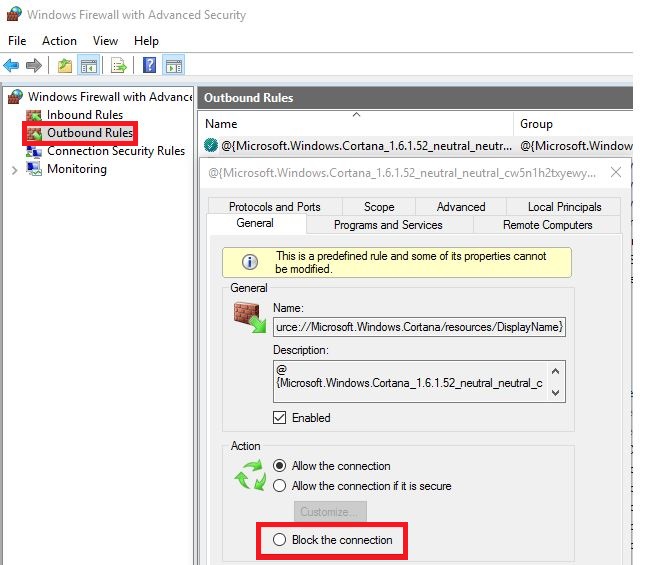This screenshot has height=565, width=670.
Task: Select Allow the connection radio button
Action: coord(279,465)
